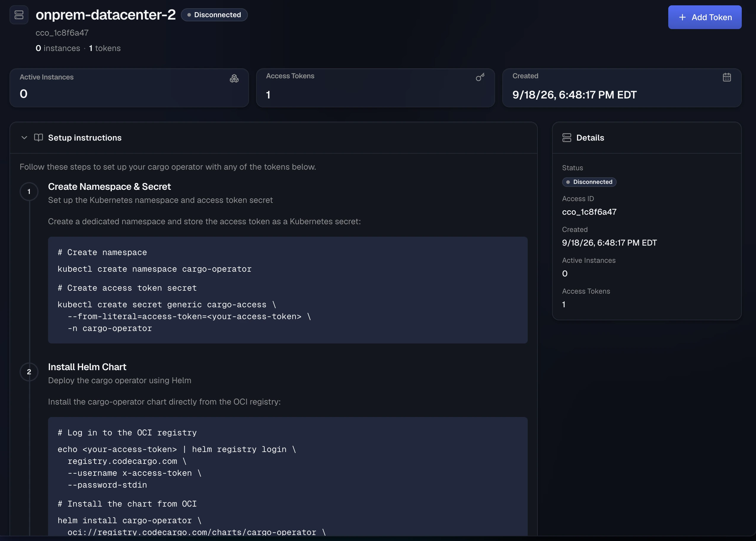756x541 pixels.
Task: Click the cubes icon in the Active Instances card
Action: tap(234, 79)
